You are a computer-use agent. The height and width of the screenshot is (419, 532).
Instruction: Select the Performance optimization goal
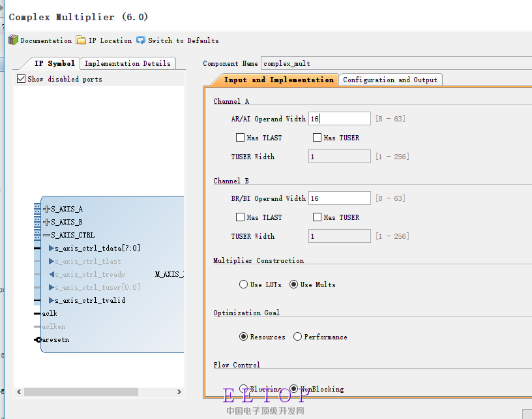click(297, 337)
